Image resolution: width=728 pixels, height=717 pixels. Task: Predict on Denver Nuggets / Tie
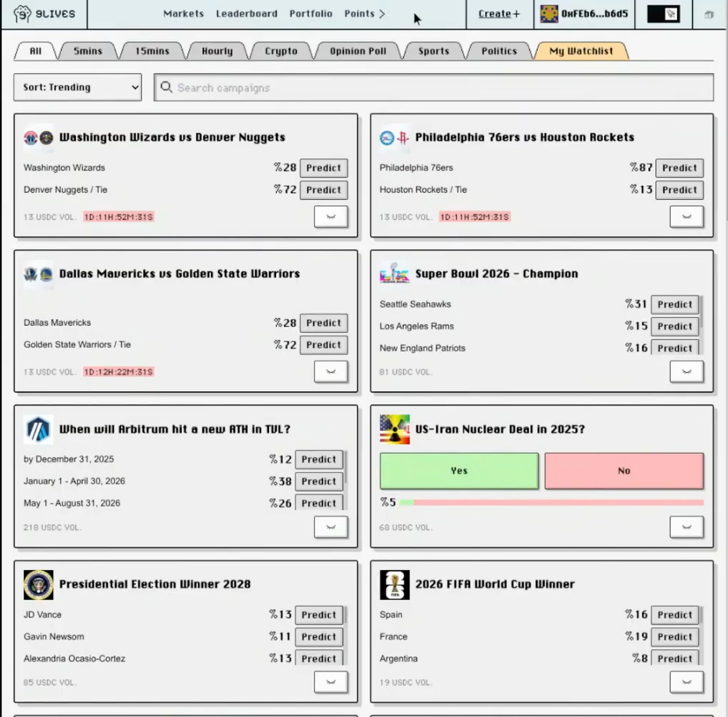click(x=323, y=190)
